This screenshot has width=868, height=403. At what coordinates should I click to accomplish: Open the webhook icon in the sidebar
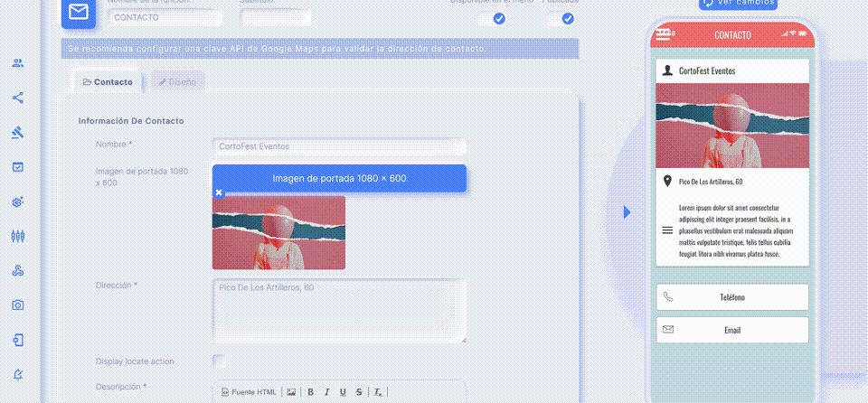tap(18, 271)
